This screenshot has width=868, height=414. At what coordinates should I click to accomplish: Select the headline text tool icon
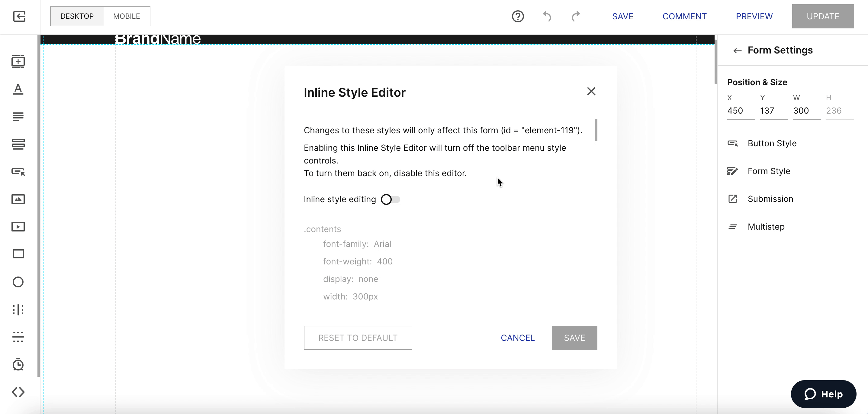click(18, 89)
